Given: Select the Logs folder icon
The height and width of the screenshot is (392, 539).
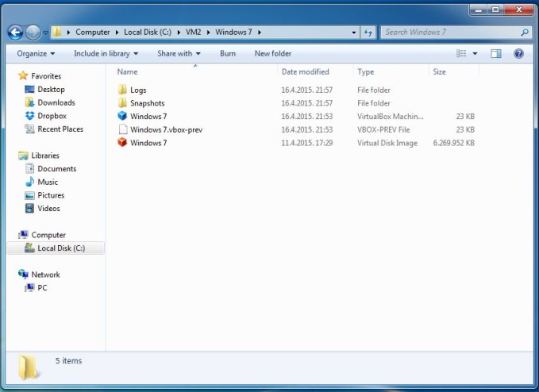Looking at the screenshot, I should tap(122, 90).
